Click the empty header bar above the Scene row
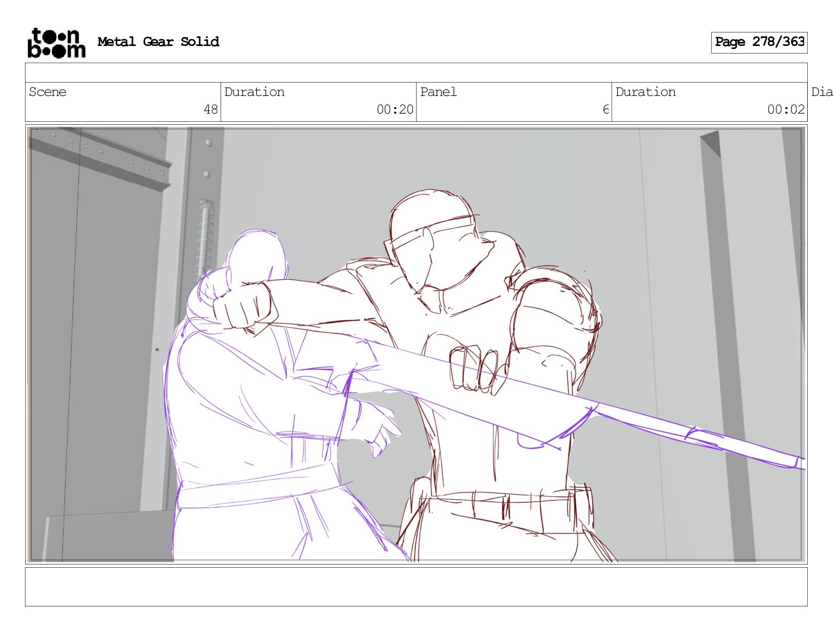The height and width of the screenshot is (644, 834). click(x=416, y=73)
